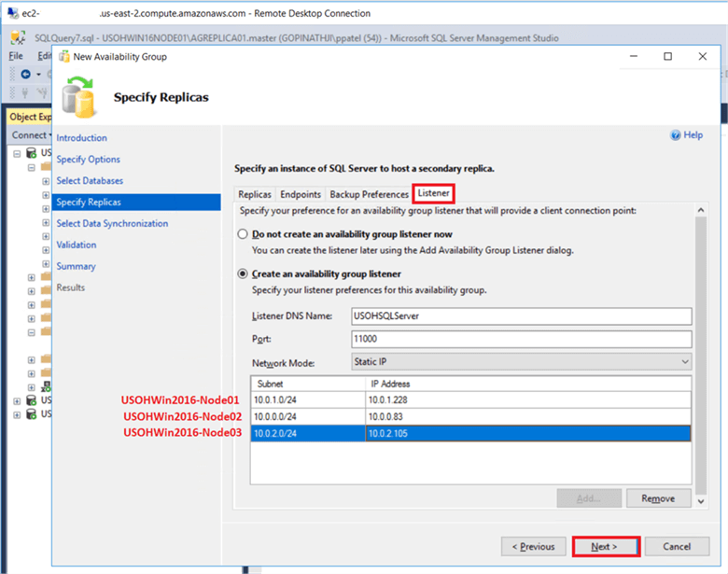The width and height of the screenshot is (728, 574).
Task: Select the SQL Server Agent icon in Object Explorer
Action: [x=46, y=386]
